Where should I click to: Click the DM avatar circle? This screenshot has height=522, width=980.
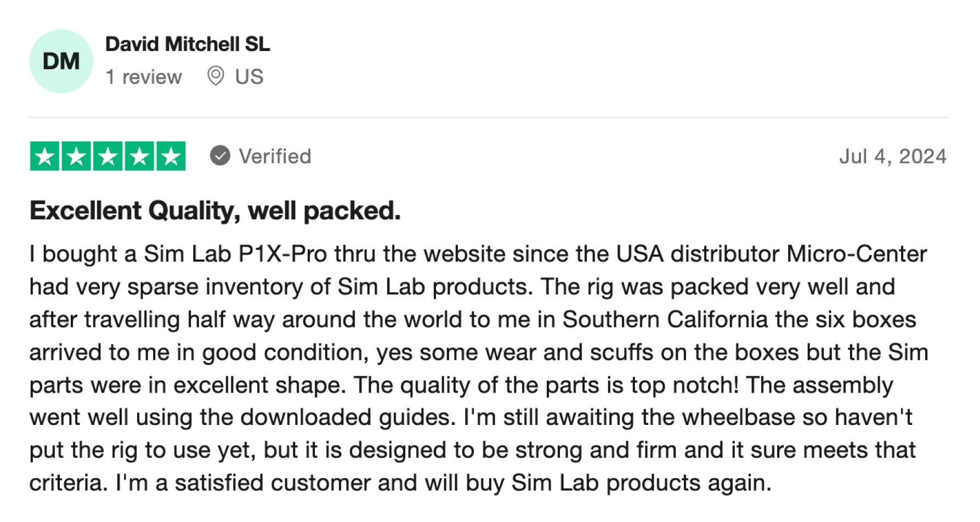(x=61, y=61)
